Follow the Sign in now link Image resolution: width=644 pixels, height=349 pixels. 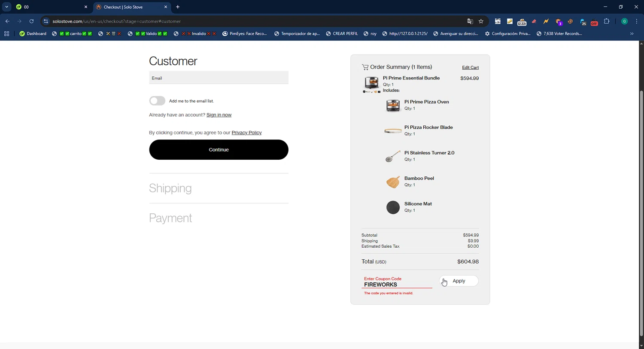(219, 115)
